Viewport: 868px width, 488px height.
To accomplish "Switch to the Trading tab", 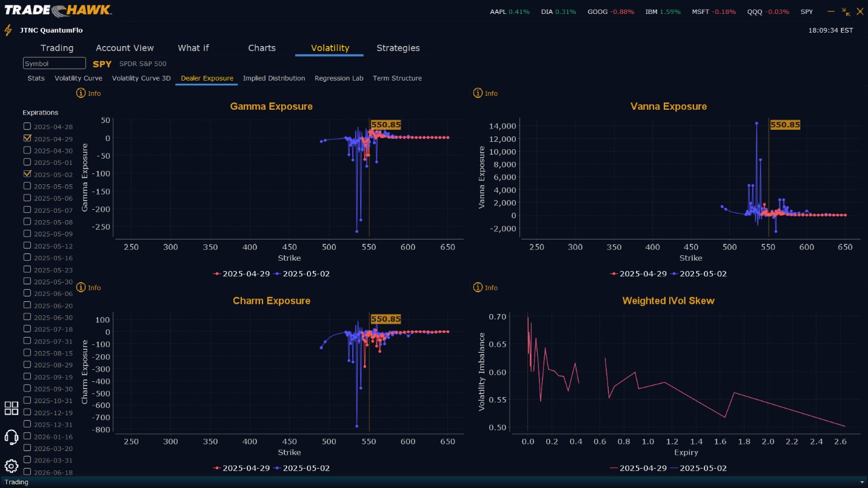I will pos(57,48).
